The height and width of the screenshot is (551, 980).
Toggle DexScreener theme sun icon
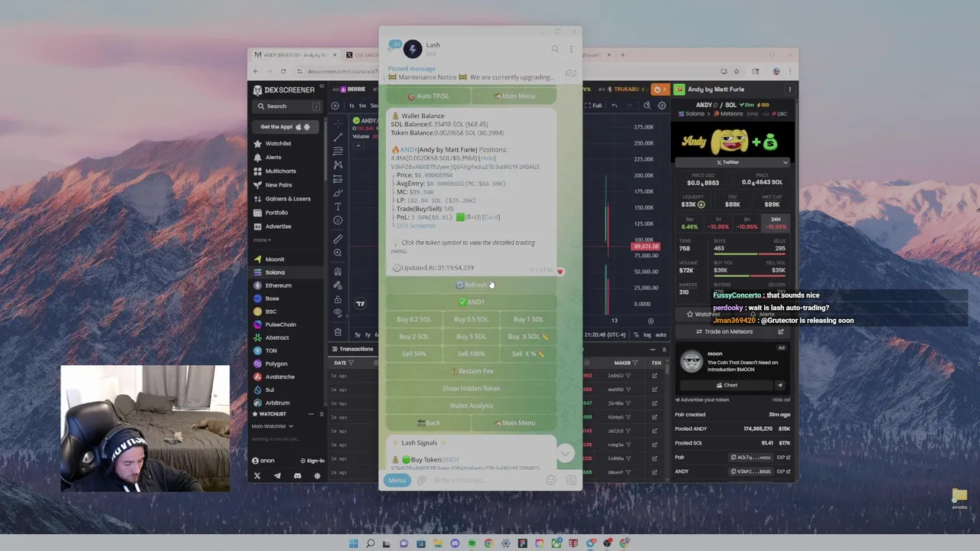coord(317,476)
